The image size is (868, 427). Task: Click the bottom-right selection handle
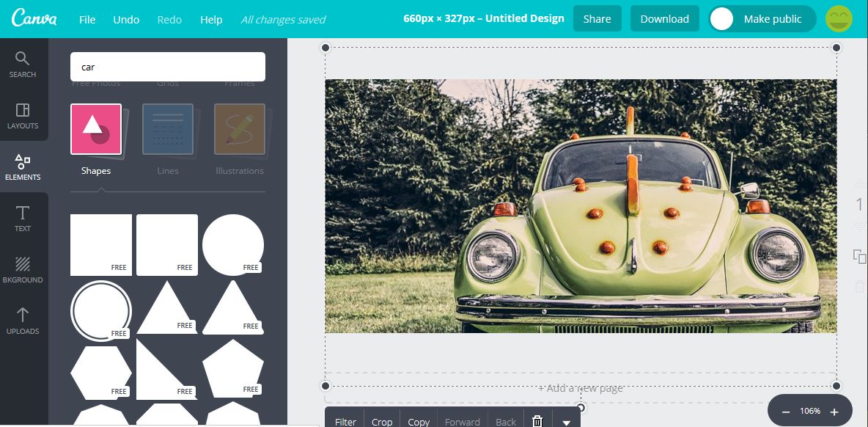pos(836,385)
